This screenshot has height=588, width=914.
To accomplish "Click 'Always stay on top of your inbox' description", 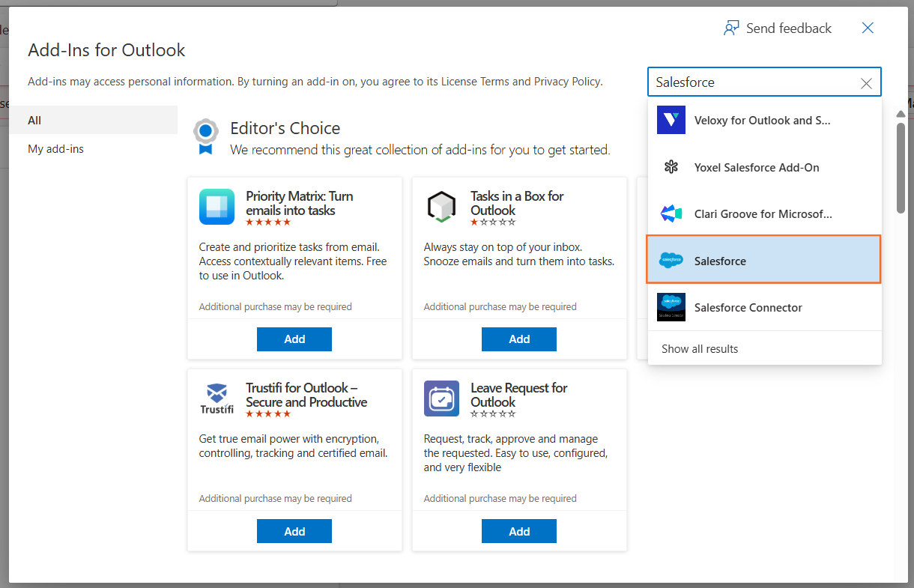I will (519, 255).
